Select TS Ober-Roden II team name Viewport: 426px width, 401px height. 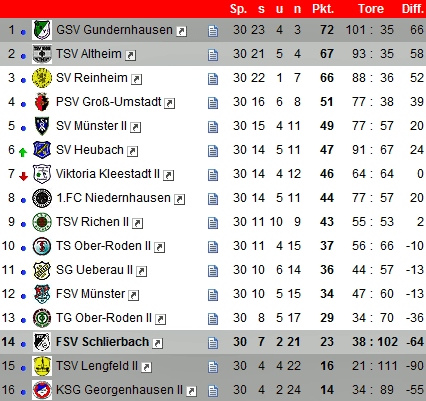[103, 246]
